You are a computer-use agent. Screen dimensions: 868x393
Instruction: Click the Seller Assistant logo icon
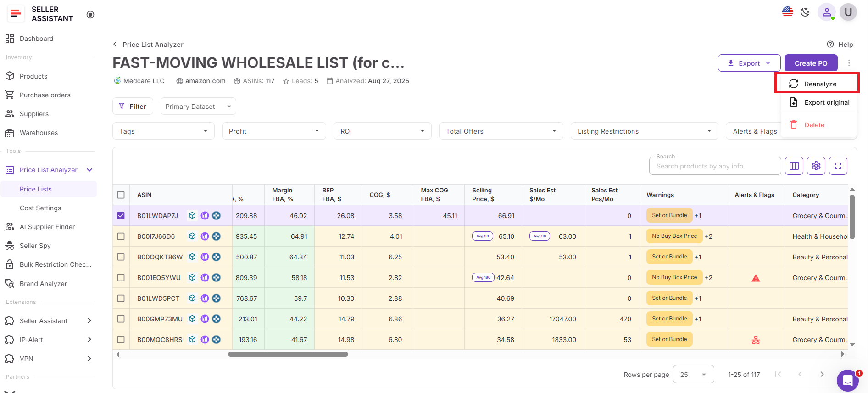click(16, 14)
